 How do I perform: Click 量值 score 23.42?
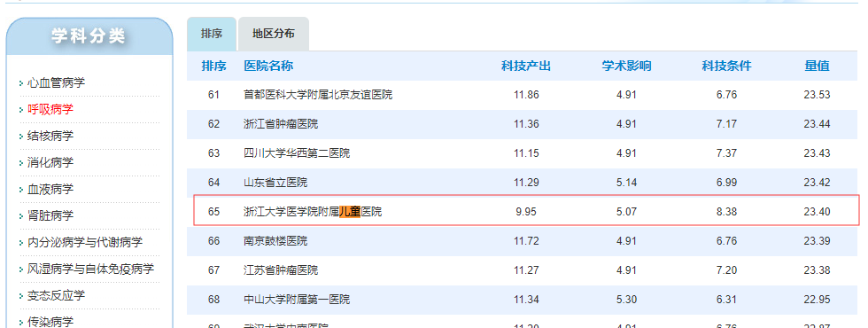(x=817, y=183)
